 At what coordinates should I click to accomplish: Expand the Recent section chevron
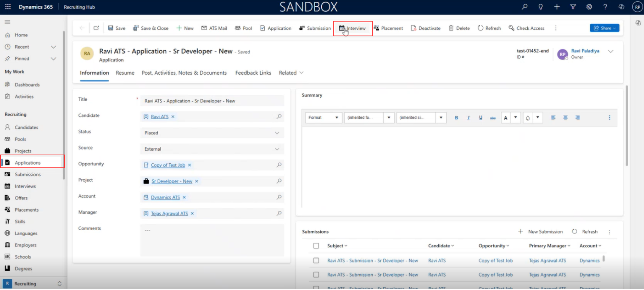53,47
